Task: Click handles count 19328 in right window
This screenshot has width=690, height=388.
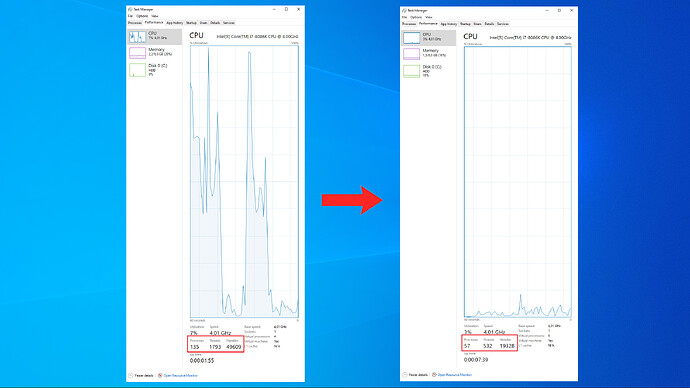Action: (507, 346)
